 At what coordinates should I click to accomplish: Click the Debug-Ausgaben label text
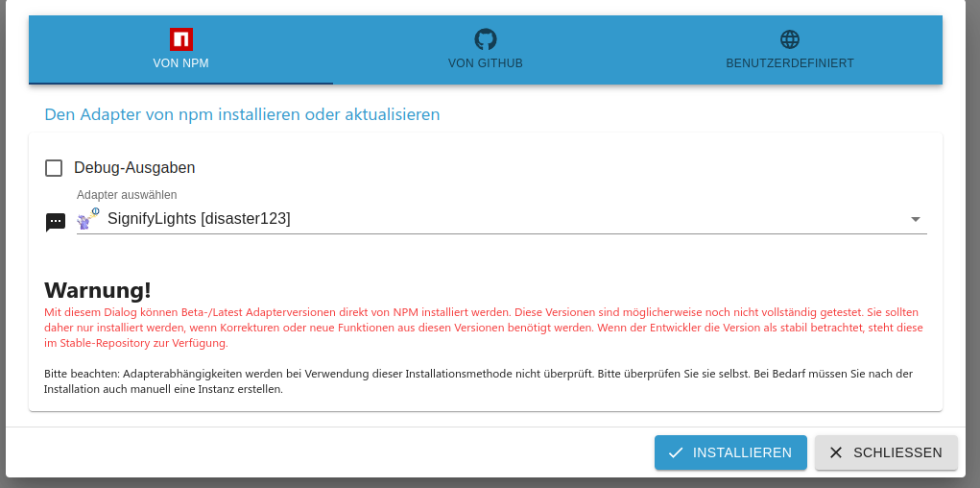coord(134,168)
